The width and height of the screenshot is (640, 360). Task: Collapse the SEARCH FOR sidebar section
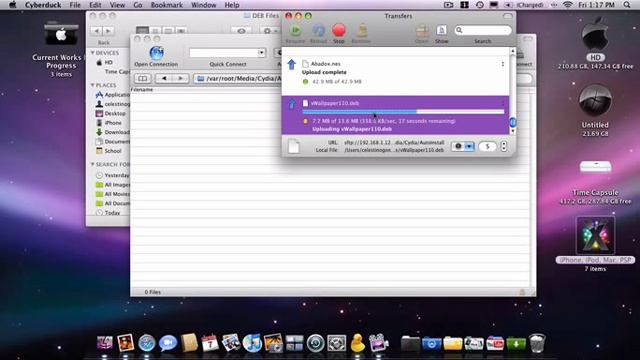click(x=93, y=164)
